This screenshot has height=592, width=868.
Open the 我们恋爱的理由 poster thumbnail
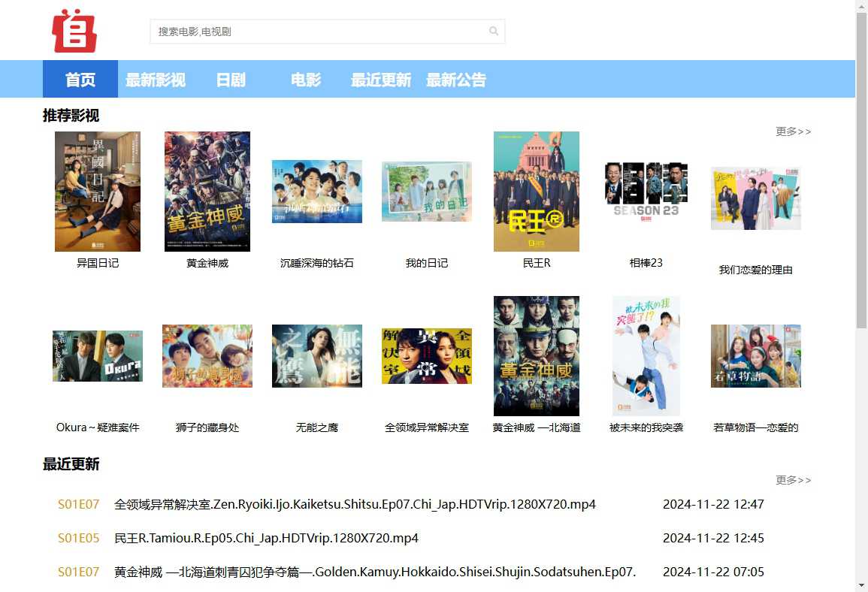[755, 198]
